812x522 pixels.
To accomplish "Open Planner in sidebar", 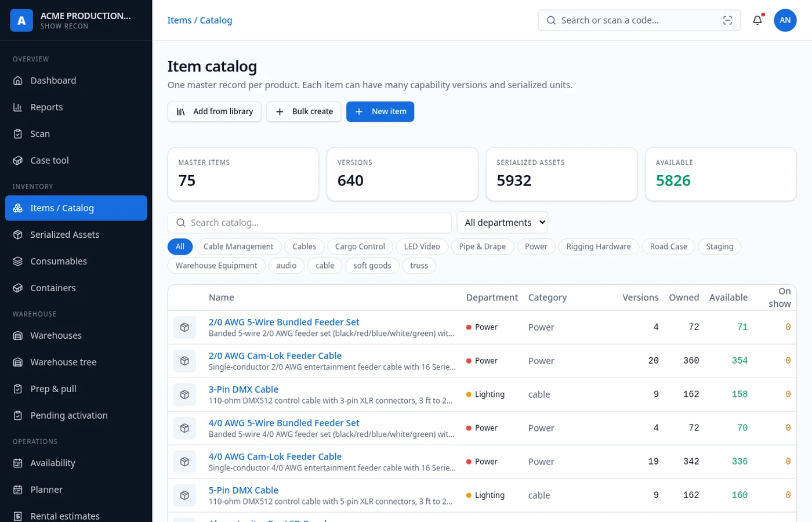I will [x=76, y=490].
